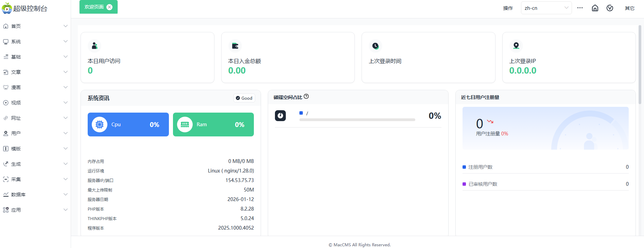
Task: Select the 欢迎页面 tab
Action: point(94,7)
